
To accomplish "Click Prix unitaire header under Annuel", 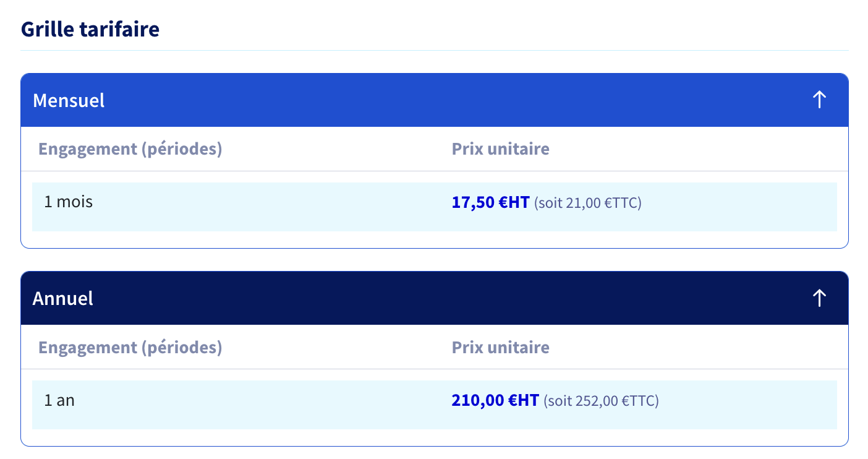I will click(500, 347).
